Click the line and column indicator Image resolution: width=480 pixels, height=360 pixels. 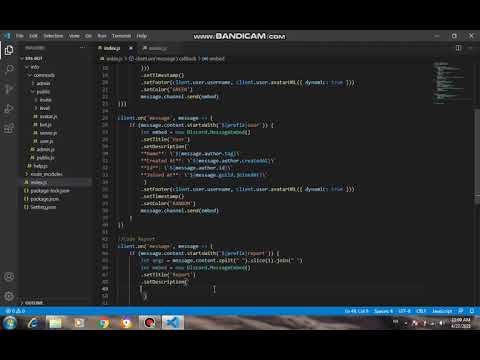356,311
